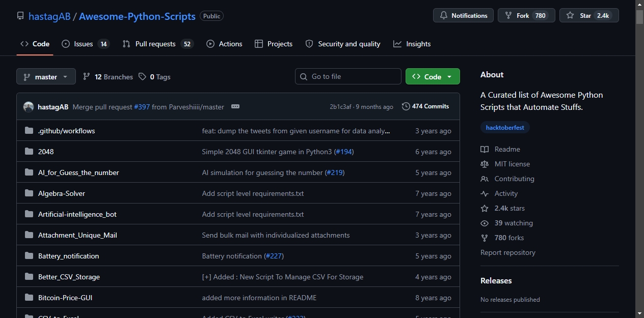View the 39 watching link
The image size is (644, 318).
click(x=506, y=223)
